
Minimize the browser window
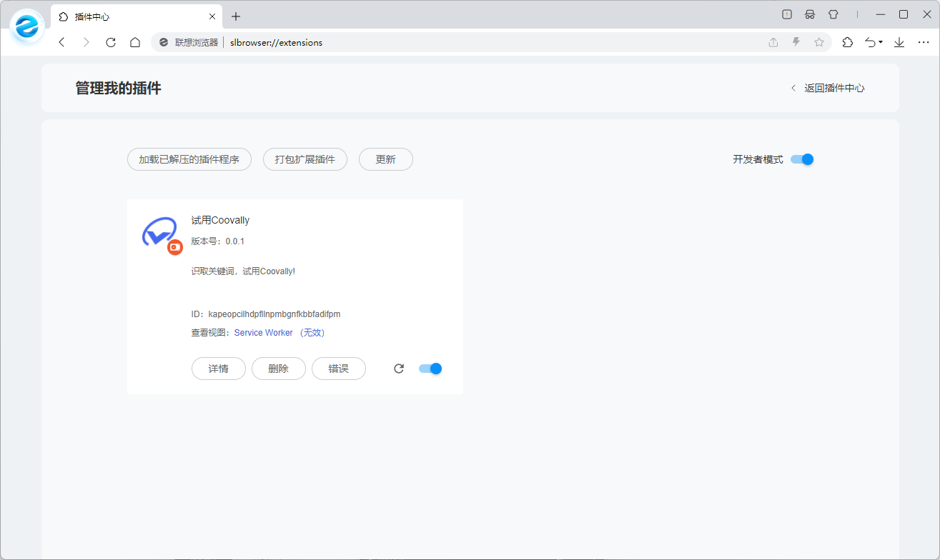pyautogui.click(x=881, y=14)
